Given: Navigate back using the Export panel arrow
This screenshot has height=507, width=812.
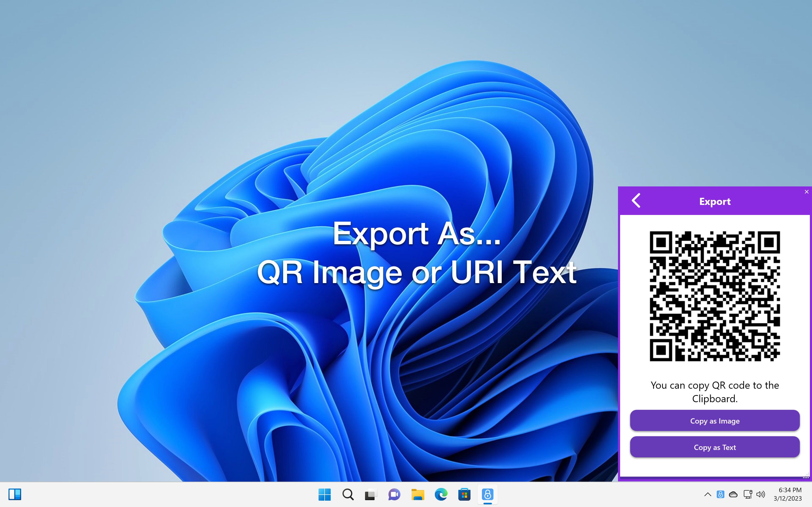Looking at the screenshot, I should [x=636, y=200].
